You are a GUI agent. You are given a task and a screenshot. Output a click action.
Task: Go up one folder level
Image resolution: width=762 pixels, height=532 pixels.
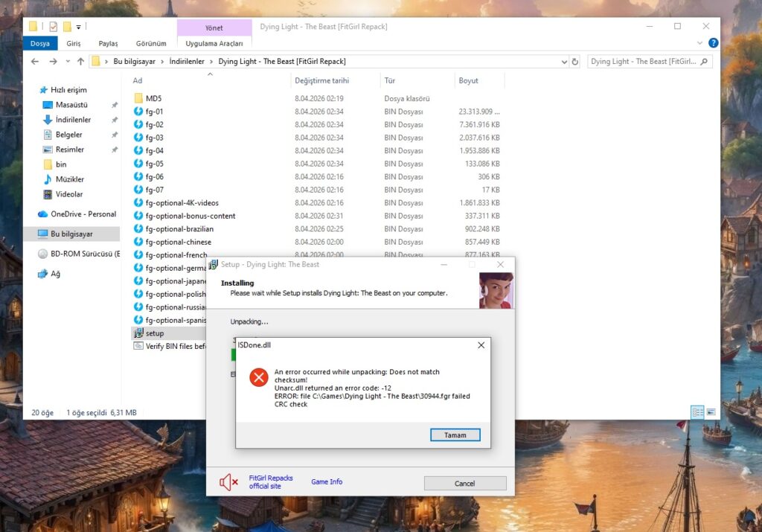pyautogui.click(x=80, y=62)
